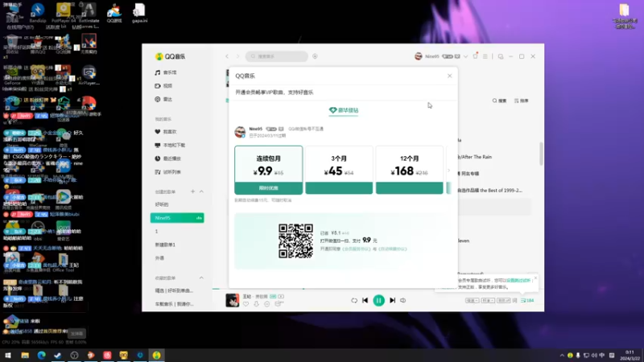Open the sound quality selector
644x362 pixels.
click(488, 300)
